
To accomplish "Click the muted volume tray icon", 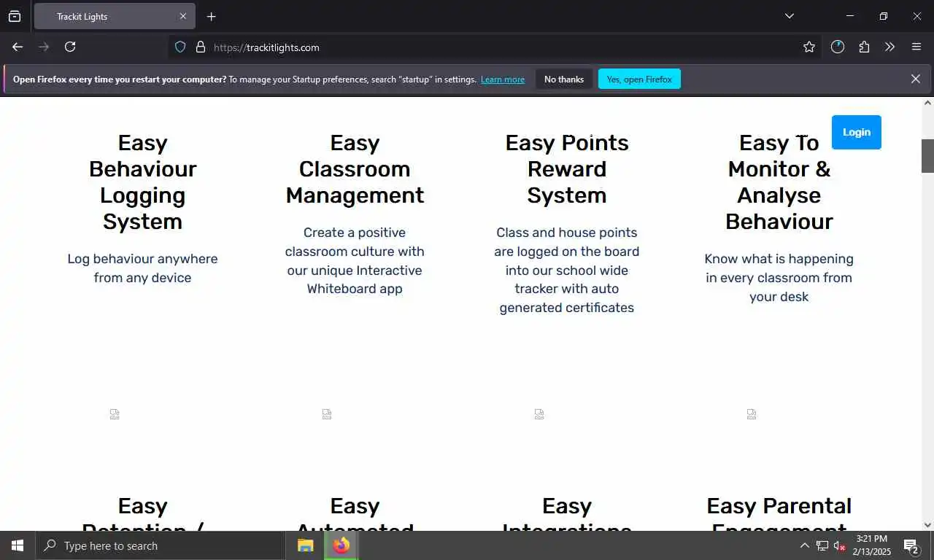I will 839,545.
